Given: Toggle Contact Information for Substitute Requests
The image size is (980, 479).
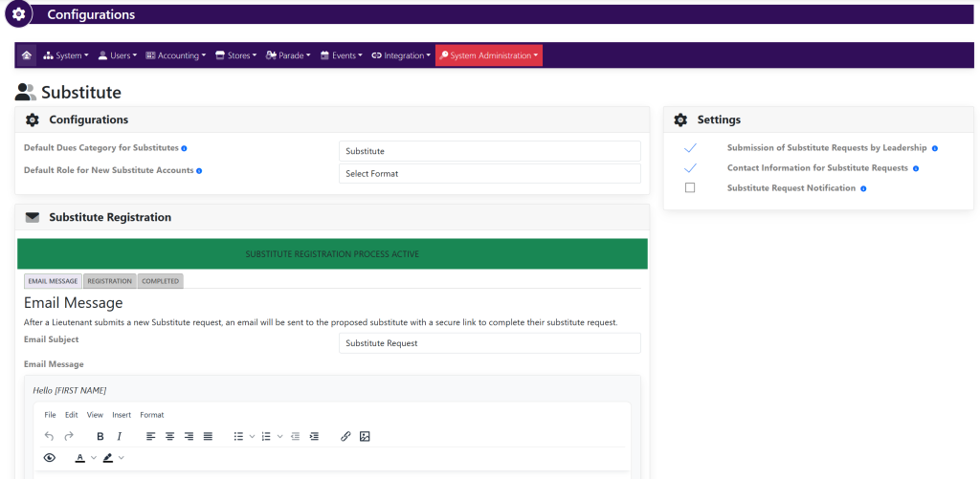Looking at the screenshot, I should (x=690, y=168).
